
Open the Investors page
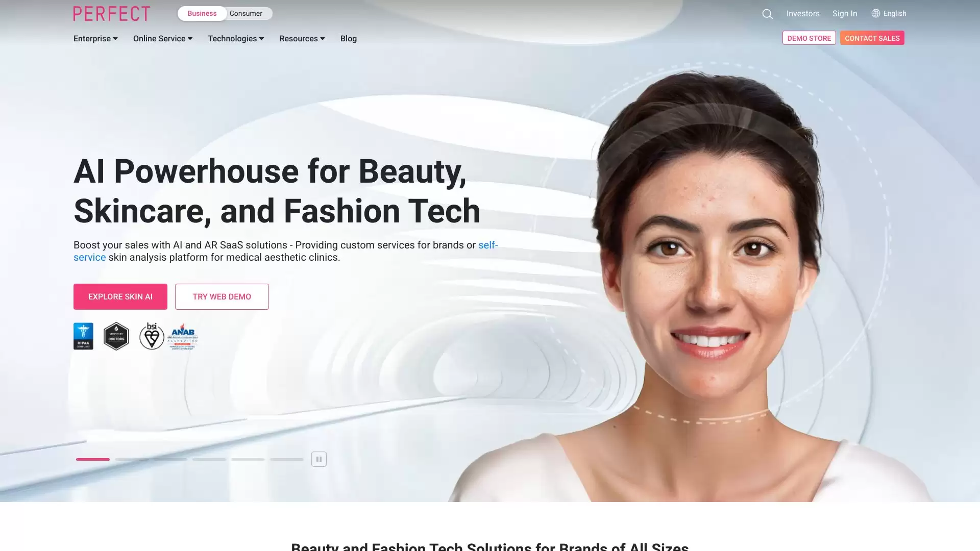[802, 14]
